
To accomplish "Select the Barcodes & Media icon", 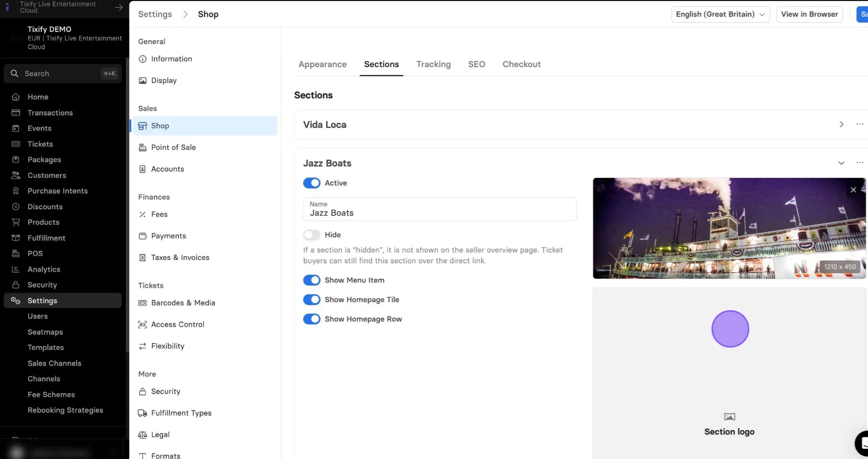I will point(143,303).
